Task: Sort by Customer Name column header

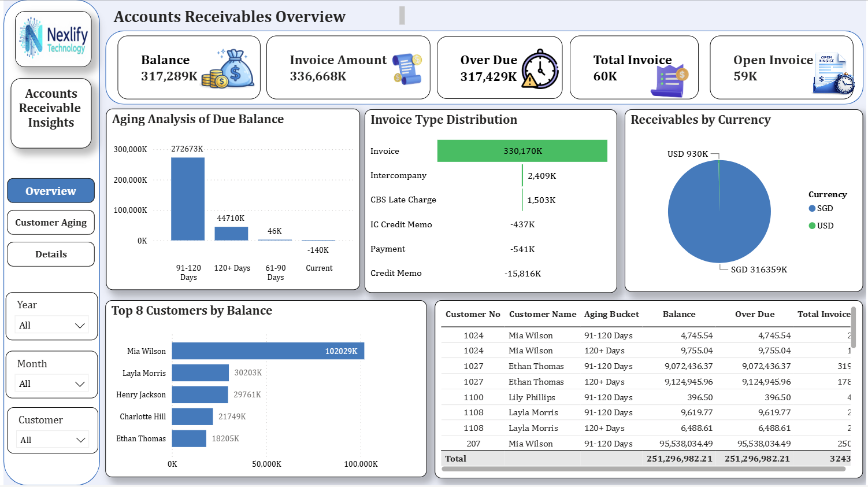Action: [x=543, y=314]
